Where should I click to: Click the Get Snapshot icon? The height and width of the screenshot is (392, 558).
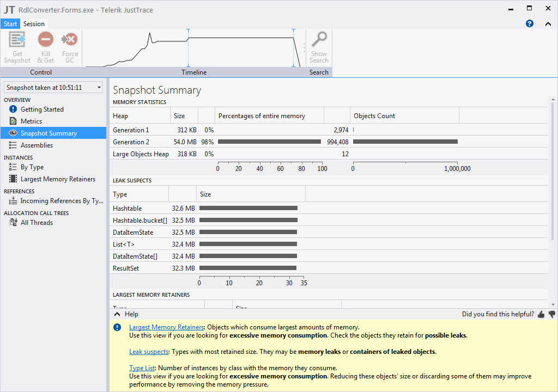17,40
